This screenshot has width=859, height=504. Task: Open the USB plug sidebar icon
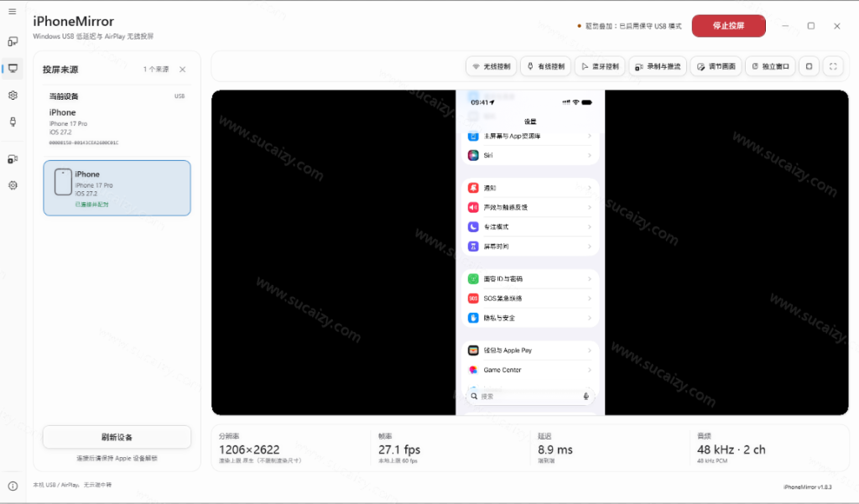pos(13,122)
